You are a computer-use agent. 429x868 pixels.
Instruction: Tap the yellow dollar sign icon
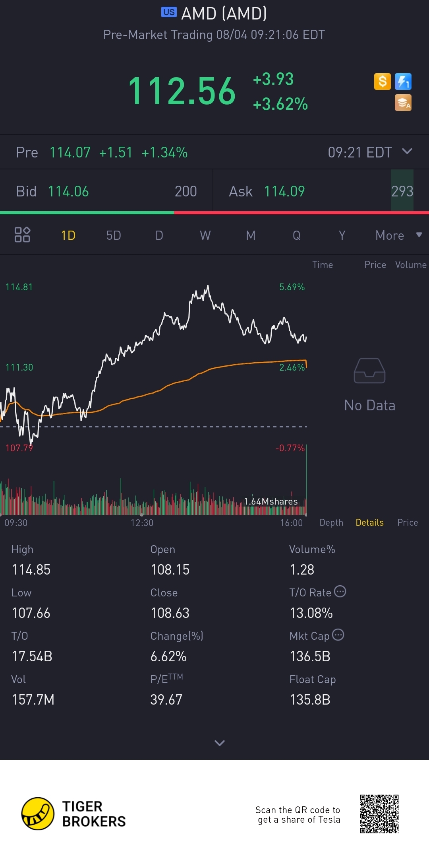(x=382, y=82)
